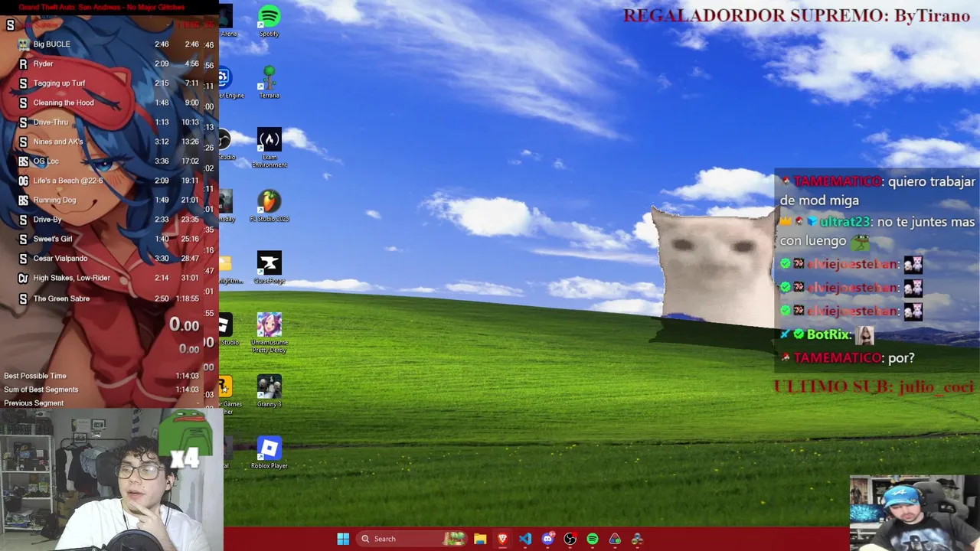Image resolution: width=980 pixels, height=551 pixels.
Task: Select the Sweet's Girl split row
Action: 109,239
